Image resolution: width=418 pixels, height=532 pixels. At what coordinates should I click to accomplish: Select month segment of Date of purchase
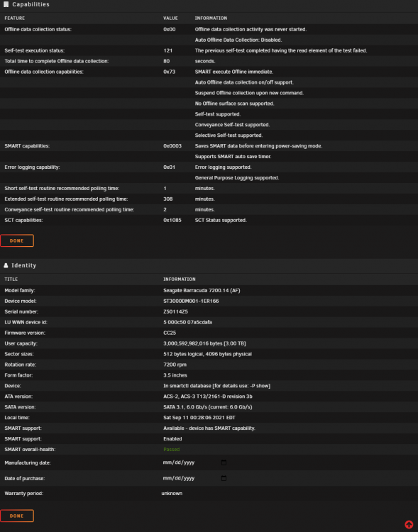[167, 478]
